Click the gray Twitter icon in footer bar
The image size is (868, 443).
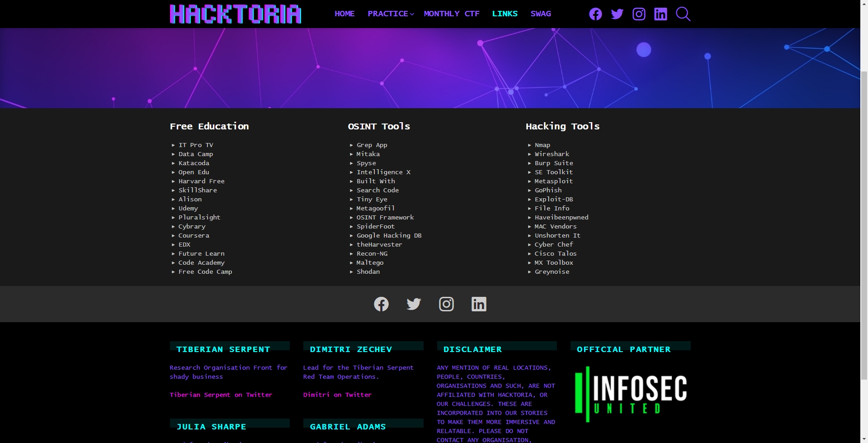click(x=414, y=304)
